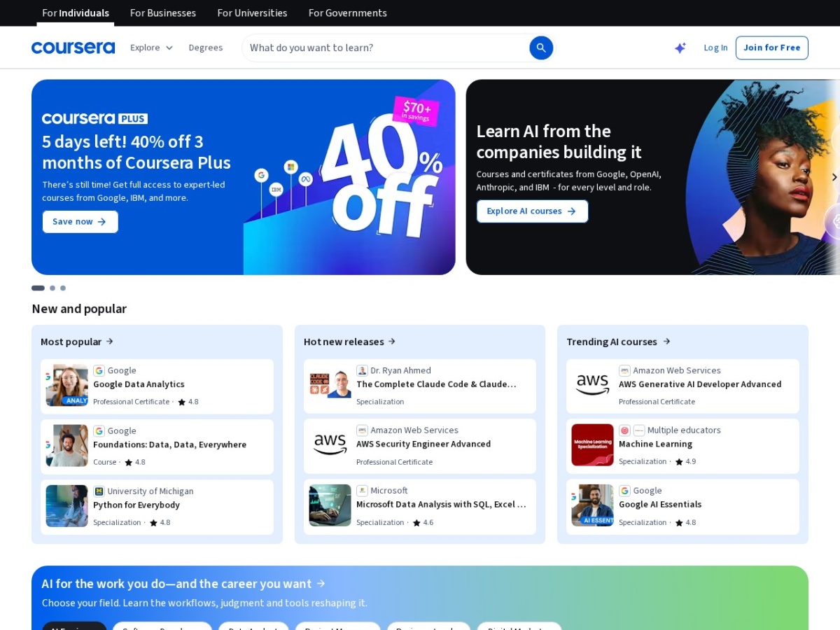840x630 pixels.
Task: Select the first carousel indicator dot
Action: (x=38, y=288)
